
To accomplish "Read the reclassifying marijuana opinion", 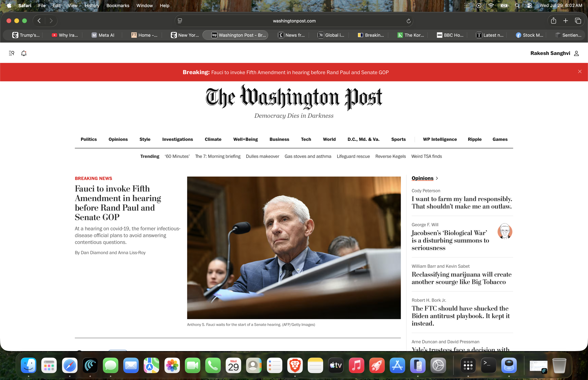I will tap(461, 278).
